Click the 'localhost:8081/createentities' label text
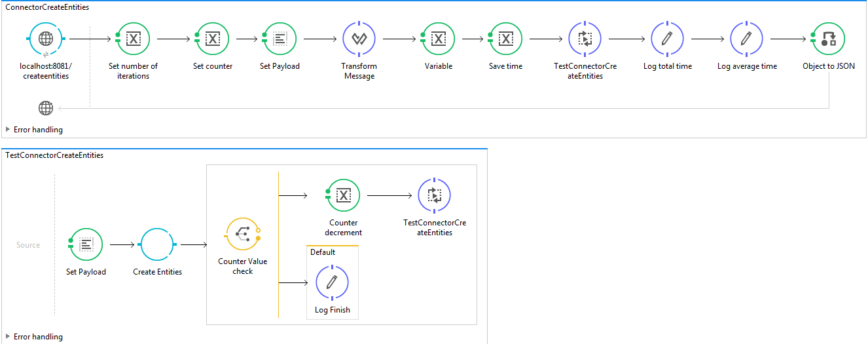Screen dimensions: 868x344 pyautogui.click(x=46, y=71)
